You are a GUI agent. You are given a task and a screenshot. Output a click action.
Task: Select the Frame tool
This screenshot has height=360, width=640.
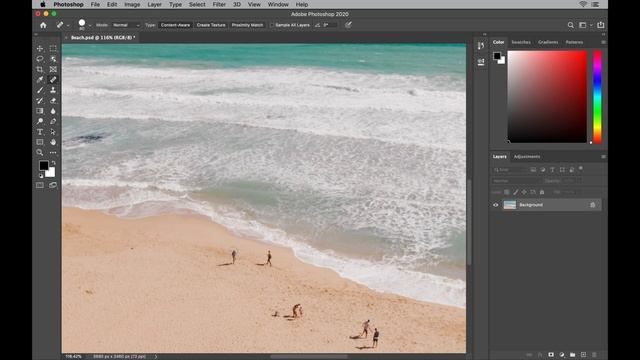pos(53,69)
